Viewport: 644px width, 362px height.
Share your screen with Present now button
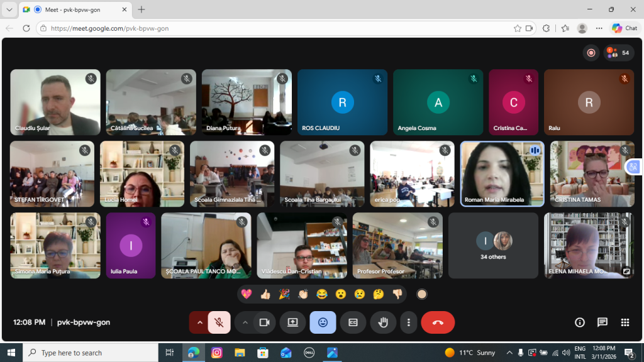tap(292, 322)
